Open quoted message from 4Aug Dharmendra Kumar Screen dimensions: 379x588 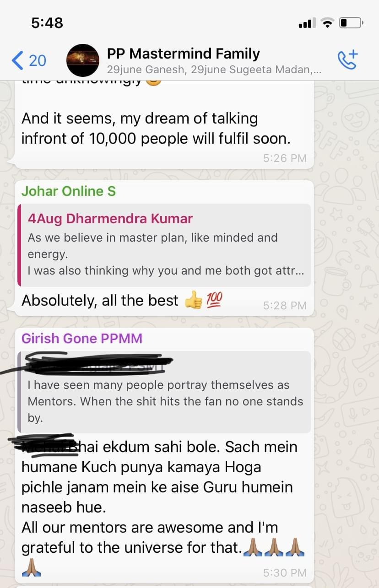tap(164, 245)
